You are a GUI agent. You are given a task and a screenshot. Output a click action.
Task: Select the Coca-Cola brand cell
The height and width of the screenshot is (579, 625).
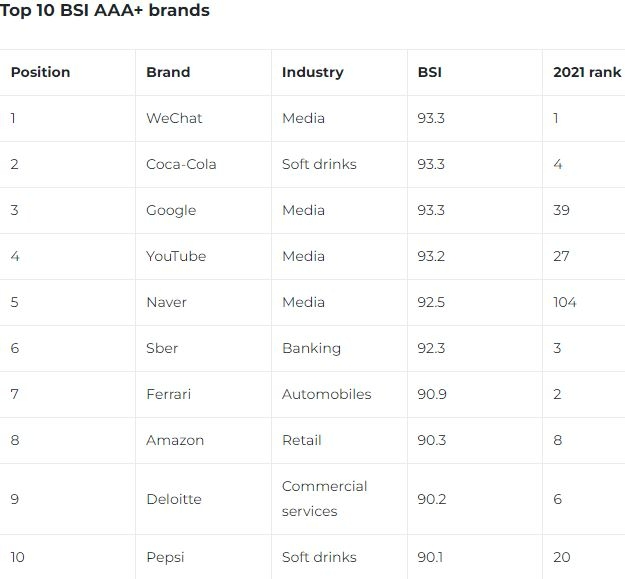(181, 164)
